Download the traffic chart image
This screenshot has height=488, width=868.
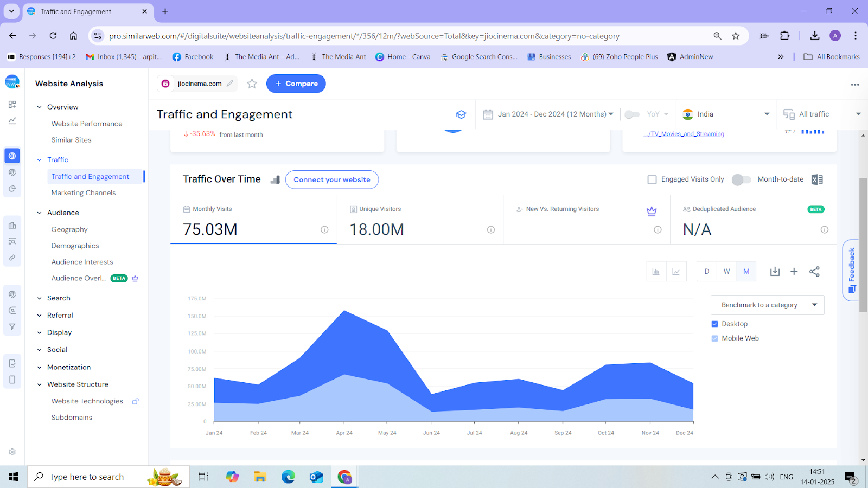coord(775,272)
